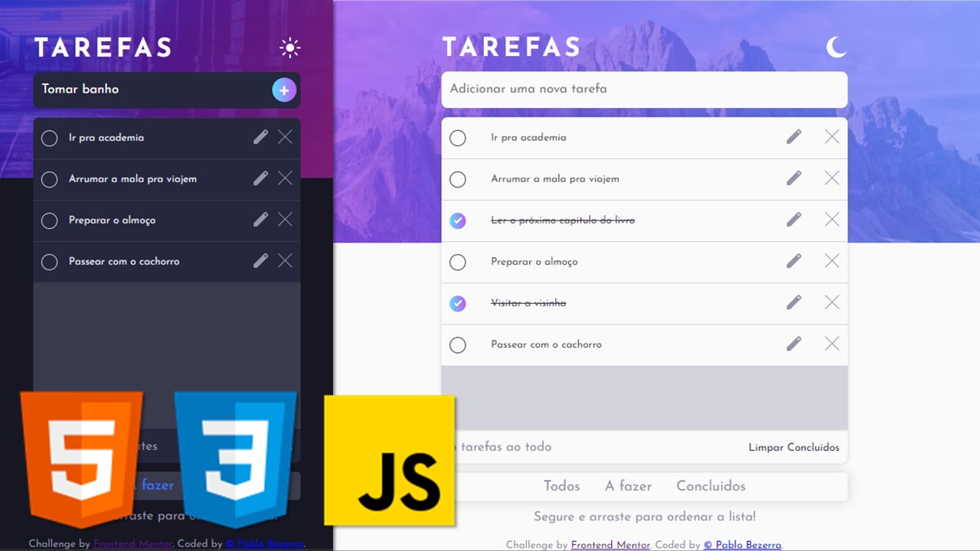980x551 pixels.
Task: Uncheck 'Ler o próximo capítulo do livro'
Action: [x=458, y=221]
